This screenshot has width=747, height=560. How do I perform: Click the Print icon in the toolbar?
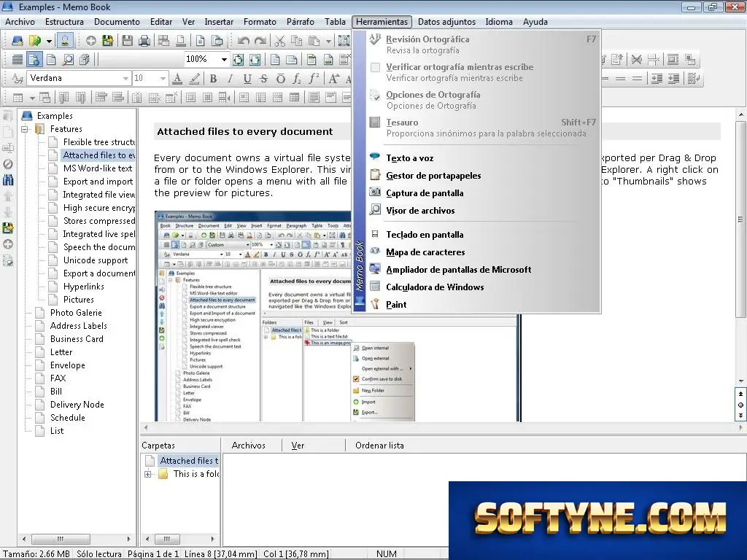[x=144, y=41]
